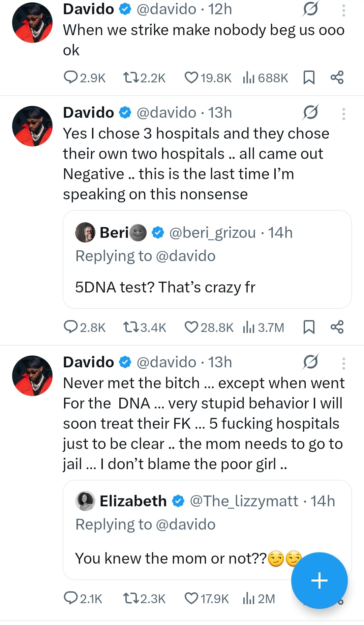Viewport: 364px width, 625px height.
Task: Open more options on 'Never met' tweet
Action: coord(343,364)
